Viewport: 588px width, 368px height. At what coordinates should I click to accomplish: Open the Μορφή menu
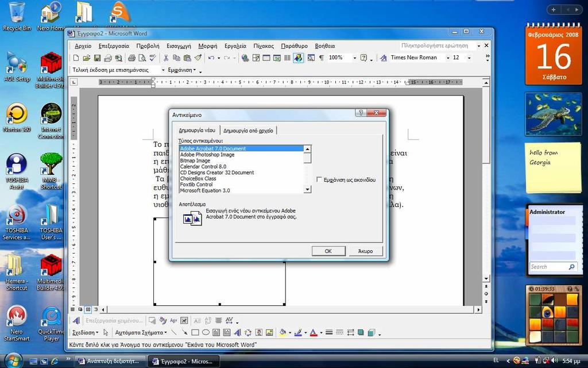[x=208, y=46]
